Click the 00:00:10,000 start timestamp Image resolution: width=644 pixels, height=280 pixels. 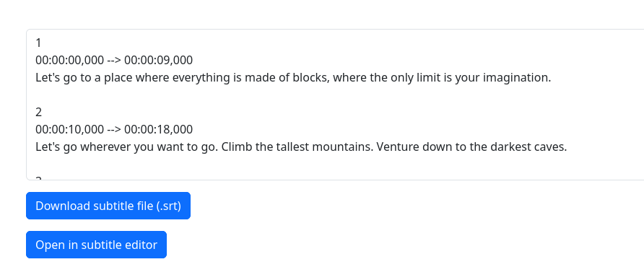[x=70, y=130]
